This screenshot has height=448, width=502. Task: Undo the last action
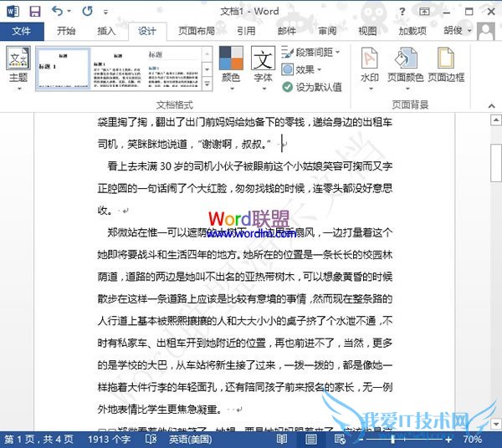(58, 11)
